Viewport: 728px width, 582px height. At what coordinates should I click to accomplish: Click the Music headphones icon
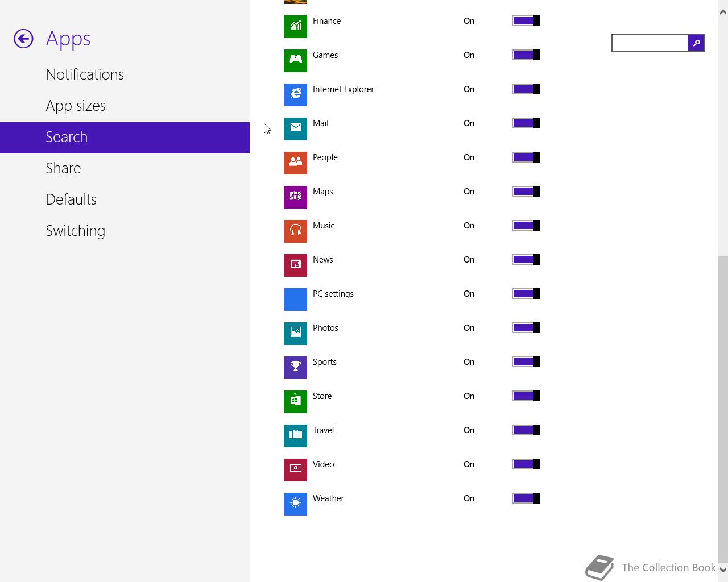coord(296,231)
